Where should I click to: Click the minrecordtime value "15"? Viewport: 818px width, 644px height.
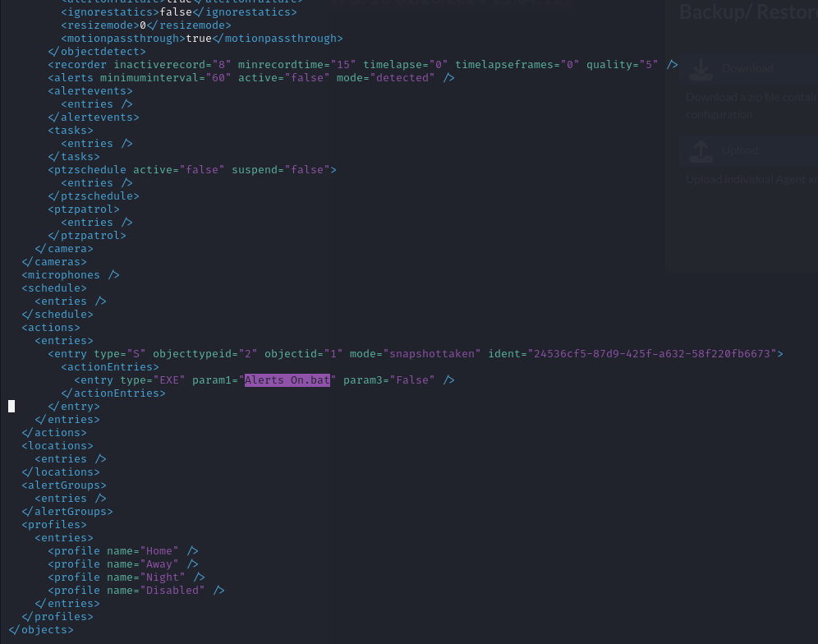coord(343,65)
